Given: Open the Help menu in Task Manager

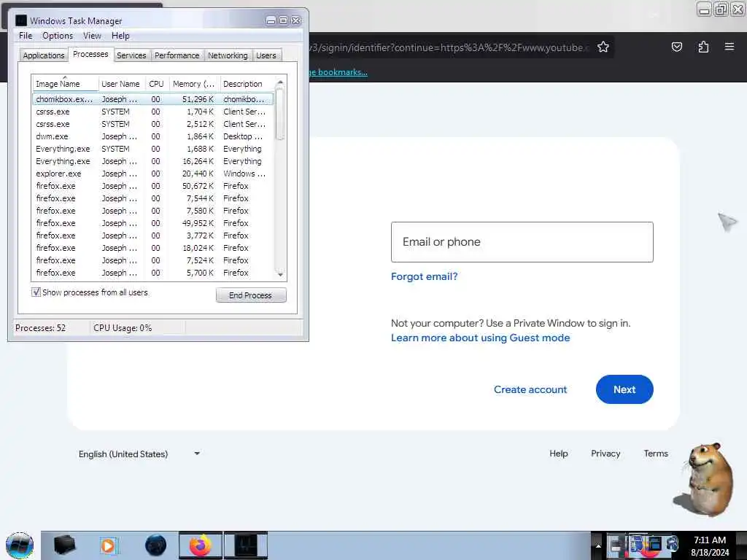Looking at the screenshot, I should 120,36.
